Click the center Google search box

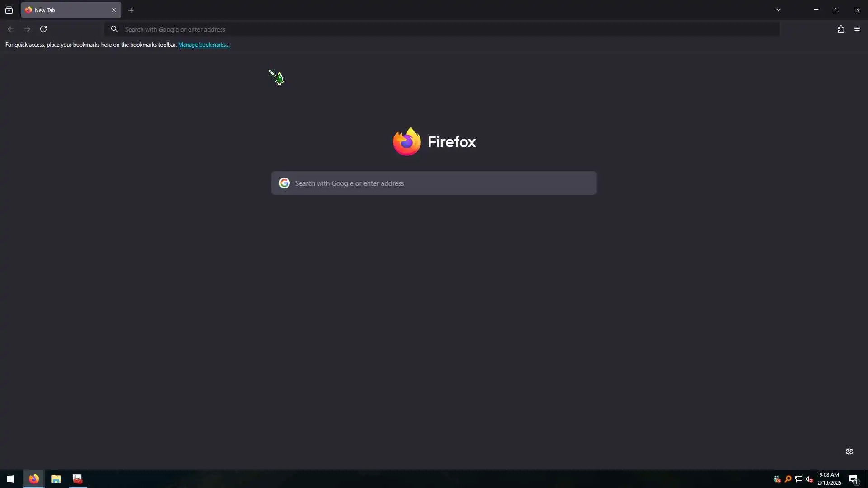[x=434, y=183]
